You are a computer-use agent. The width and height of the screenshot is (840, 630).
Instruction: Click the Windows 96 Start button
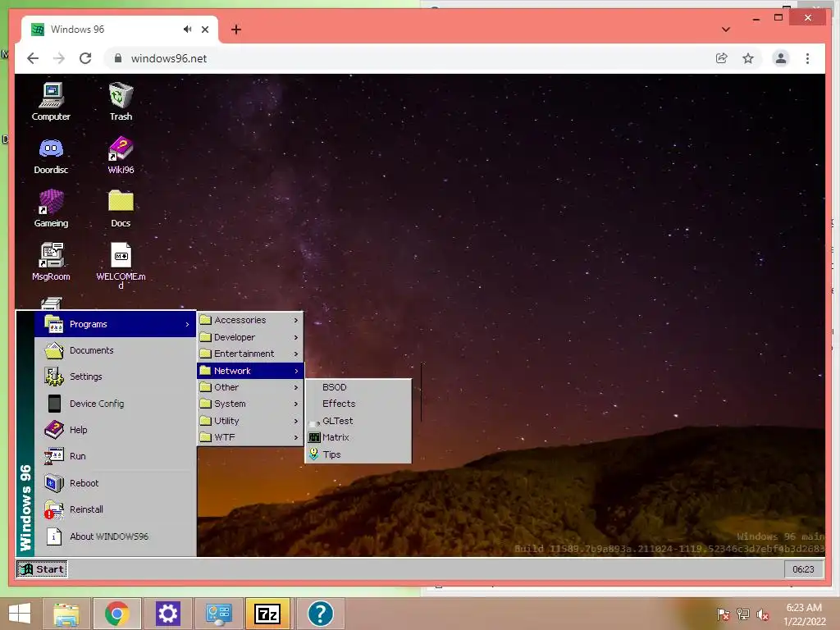42,569
